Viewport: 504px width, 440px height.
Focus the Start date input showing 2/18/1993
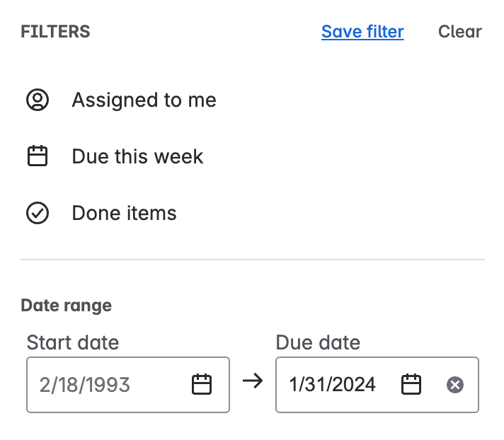(128, 385)
